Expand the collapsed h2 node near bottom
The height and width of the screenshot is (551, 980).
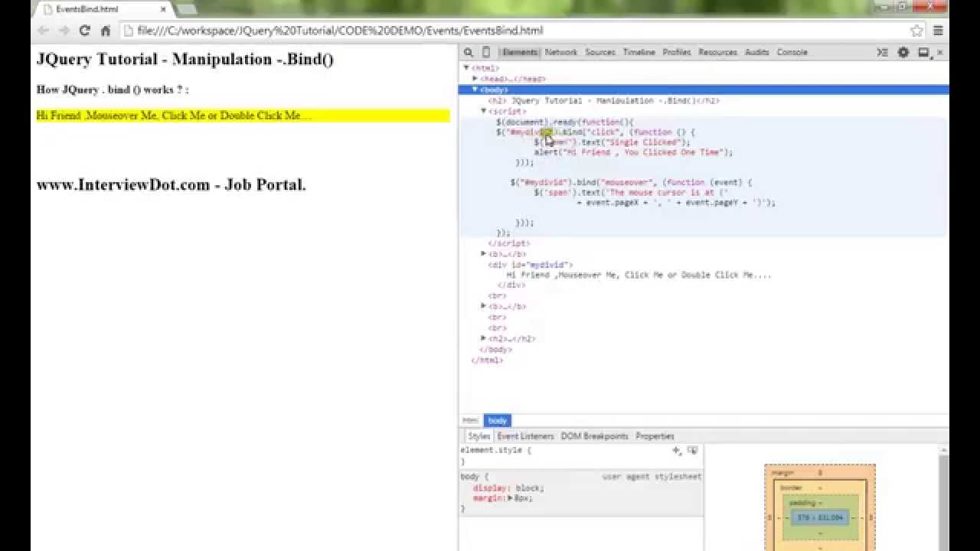click(484, 338)
